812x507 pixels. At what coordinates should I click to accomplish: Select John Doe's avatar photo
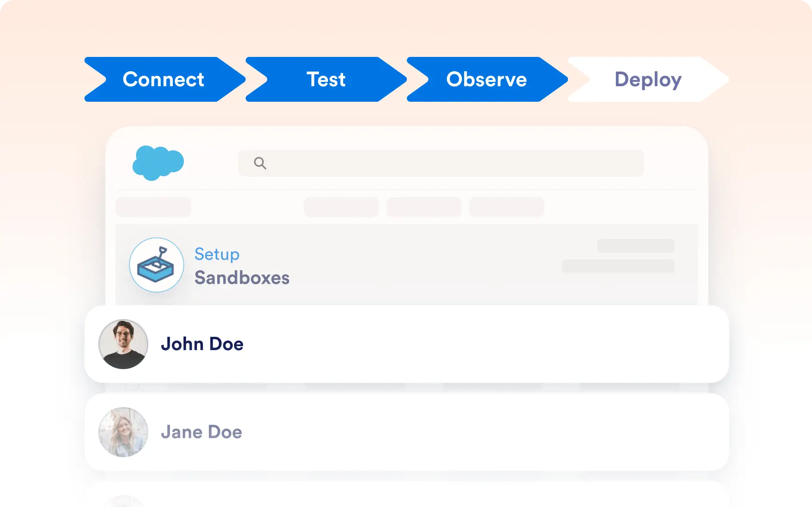point(123,344)
